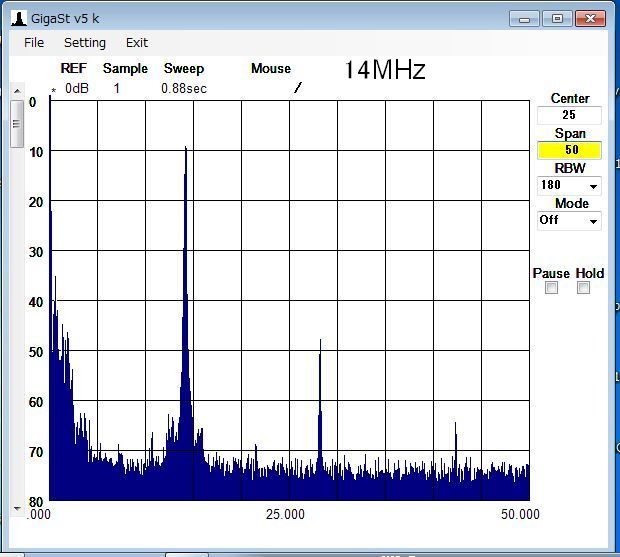Click the RBW label
The width and height of the screenshot is (620, 557).
(x=570, y=168)
